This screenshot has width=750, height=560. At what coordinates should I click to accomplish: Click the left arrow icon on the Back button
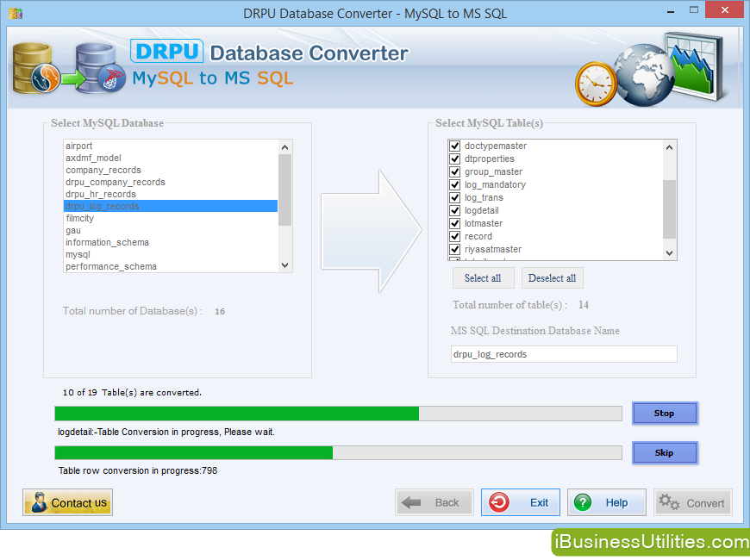click(x=411, y=502)
